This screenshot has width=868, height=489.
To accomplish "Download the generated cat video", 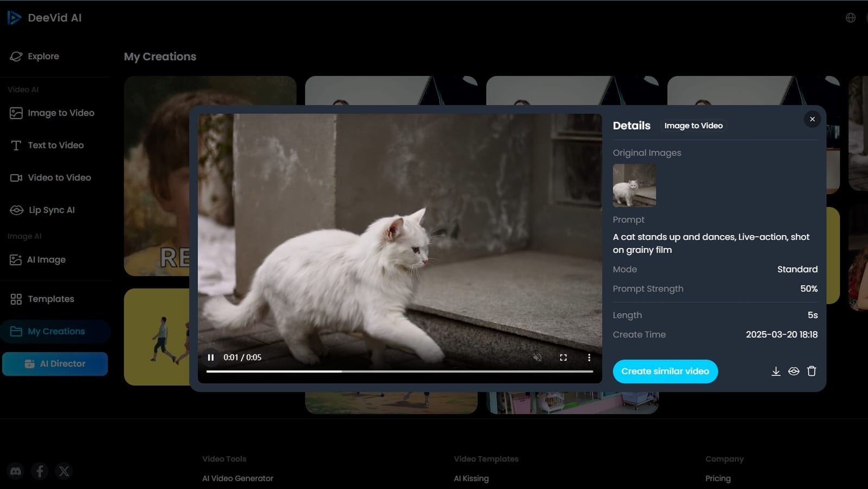I will pyautogui.click(x=776, y=371).
